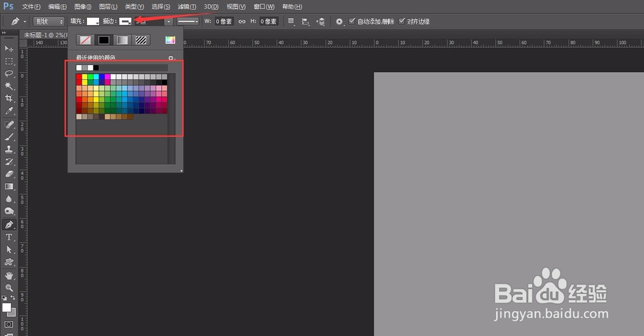The height and width of the screenshot is (336, 644).
Task: Select the Custom Shape tool
Action: click(8, 262)
